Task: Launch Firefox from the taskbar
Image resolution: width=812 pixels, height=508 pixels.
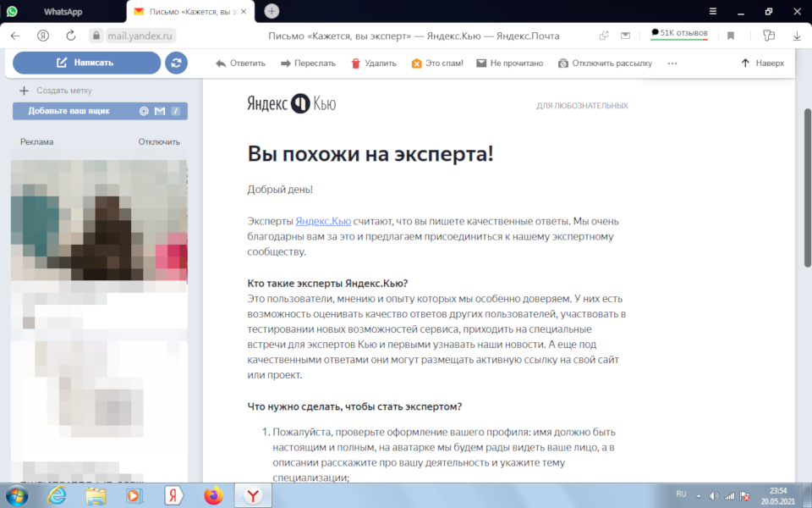Action: click(213, 496)
